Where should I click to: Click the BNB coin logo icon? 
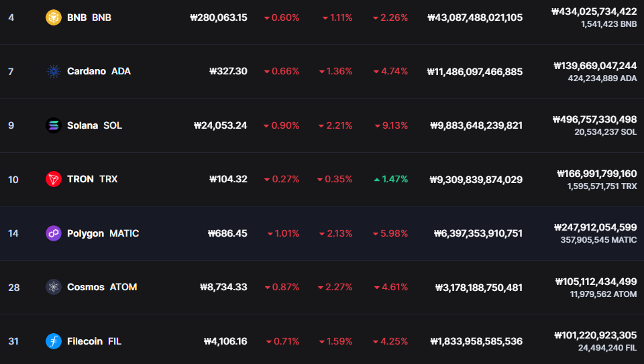(x=54, y=17)
